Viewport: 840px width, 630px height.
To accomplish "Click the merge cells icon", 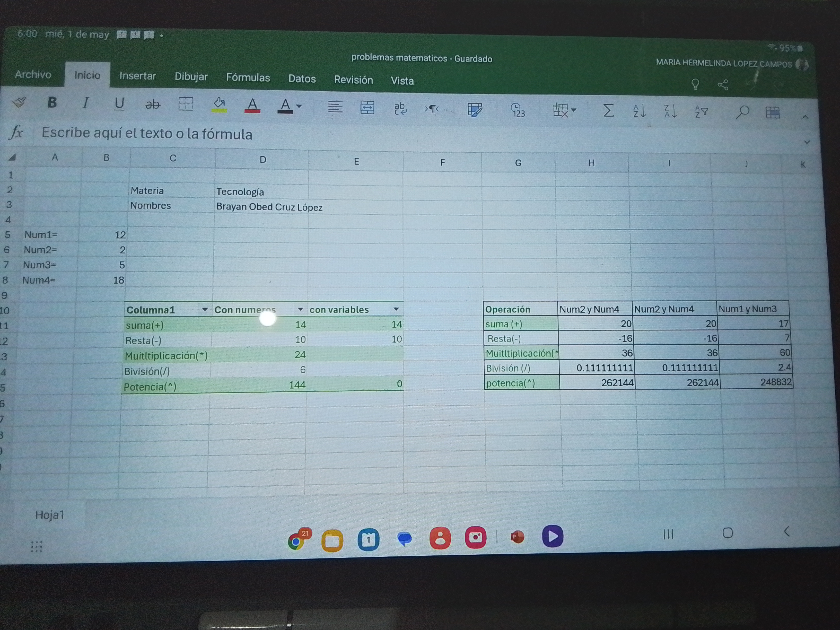I will 367,108.
